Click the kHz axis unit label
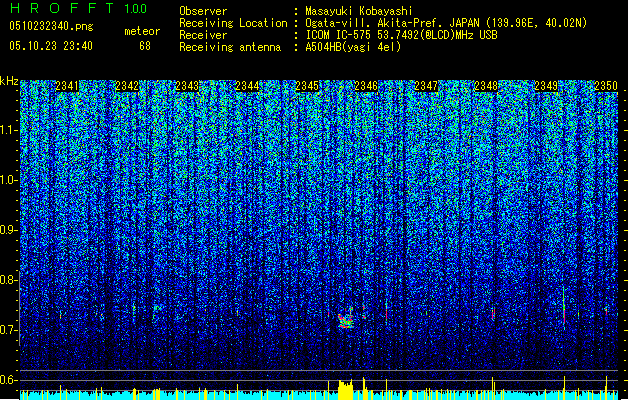 [x=9, y=81]
